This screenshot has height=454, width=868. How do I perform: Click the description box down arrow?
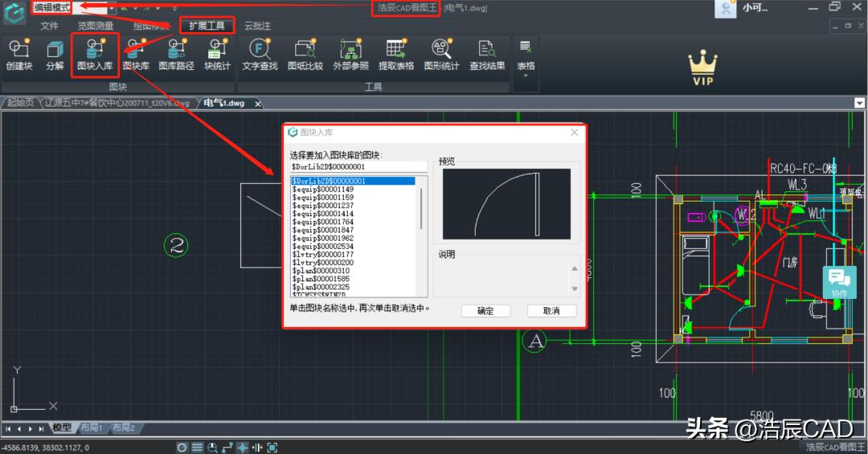pos(575,288)
